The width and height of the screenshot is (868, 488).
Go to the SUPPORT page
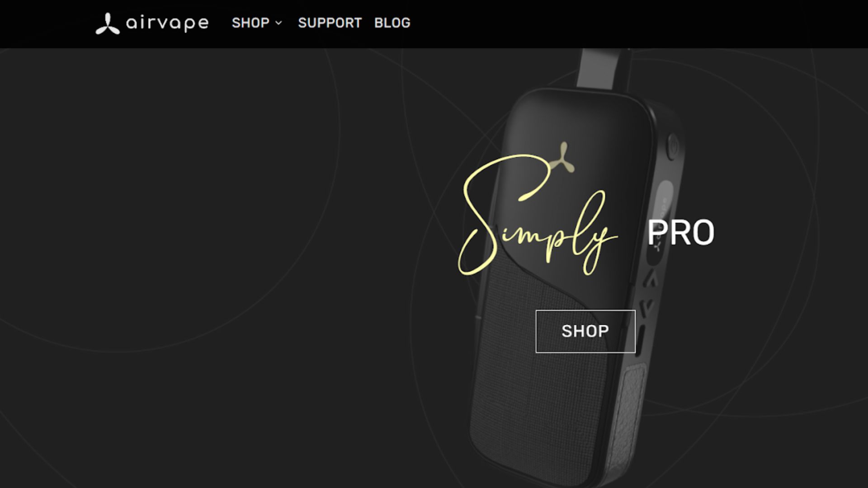[330, 23]
